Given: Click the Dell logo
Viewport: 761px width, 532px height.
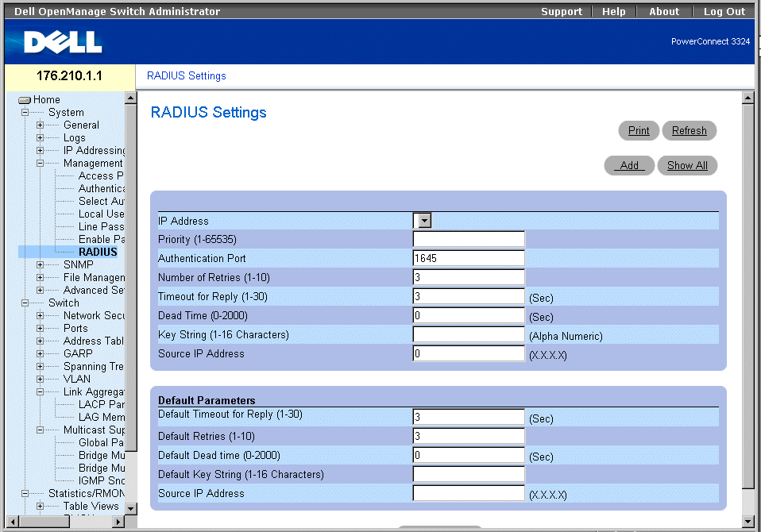Looking at the screenshot, I should [63, 42].
